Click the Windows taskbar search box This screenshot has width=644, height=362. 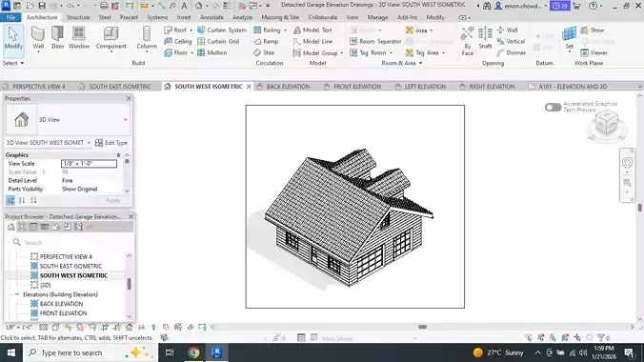[x=91, y=352]
